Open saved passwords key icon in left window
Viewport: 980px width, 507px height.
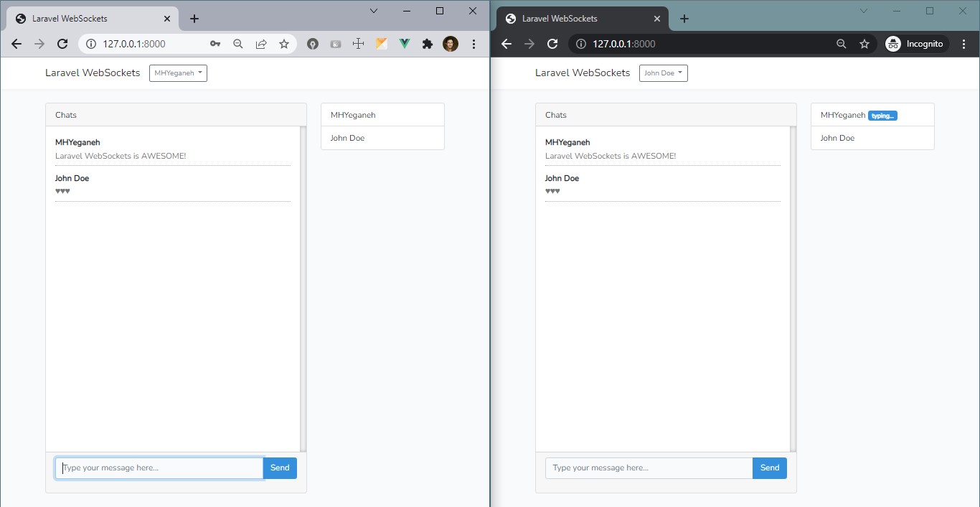pos(215,44)
